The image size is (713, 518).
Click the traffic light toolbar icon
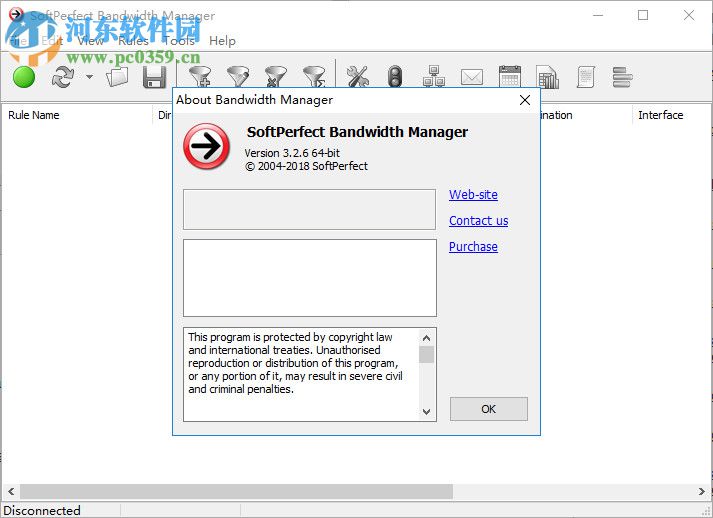click(395, 76)
